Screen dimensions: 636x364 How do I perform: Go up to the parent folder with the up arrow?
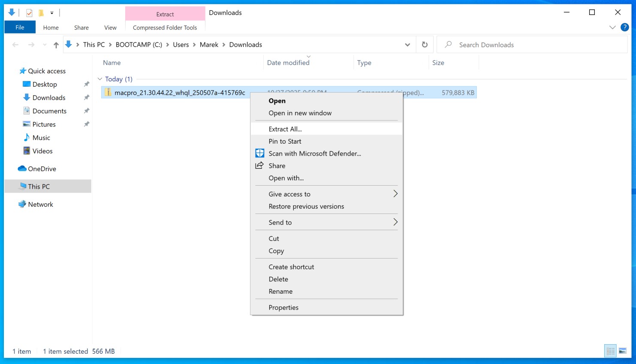pyautogui.click(x=56, y=45)
